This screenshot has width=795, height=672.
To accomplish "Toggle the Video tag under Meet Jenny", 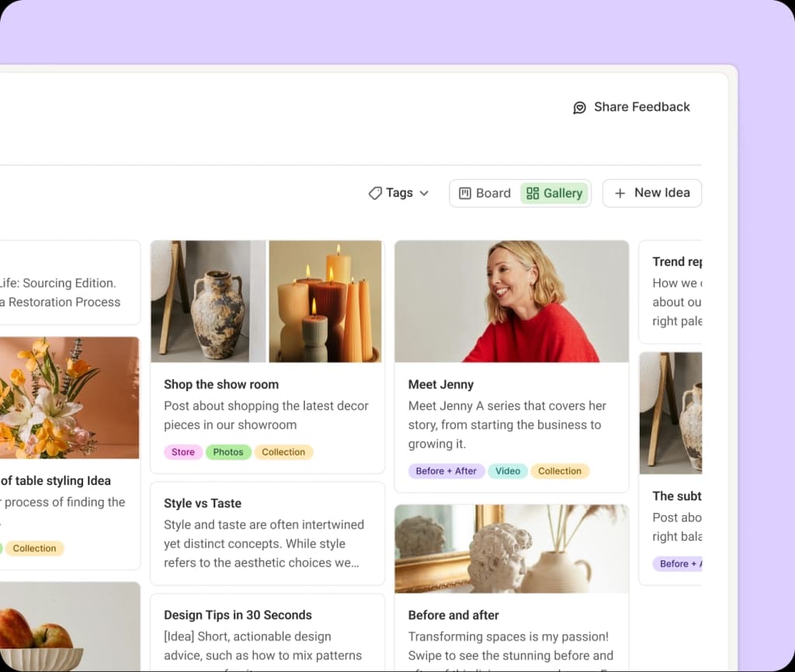I will click(508, 471).
